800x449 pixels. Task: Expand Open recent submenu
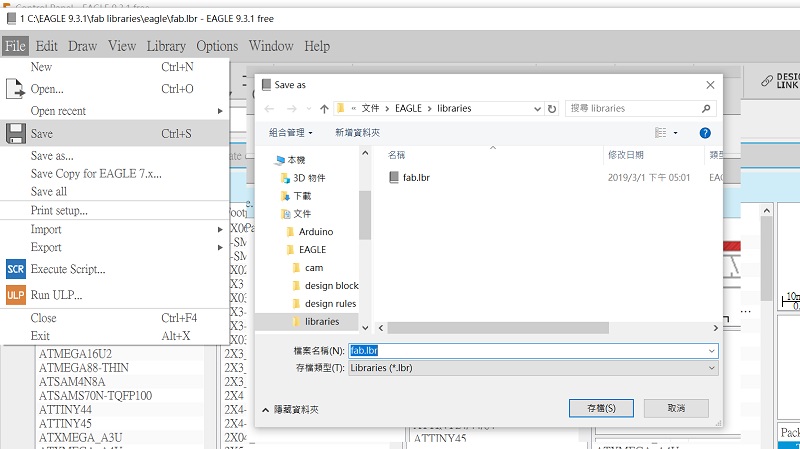pyautogui.click(x=220, y=111)
